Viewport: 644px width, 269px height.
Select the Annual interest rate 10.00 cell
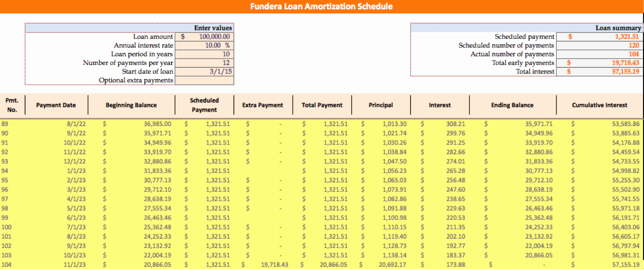[204, 45]
